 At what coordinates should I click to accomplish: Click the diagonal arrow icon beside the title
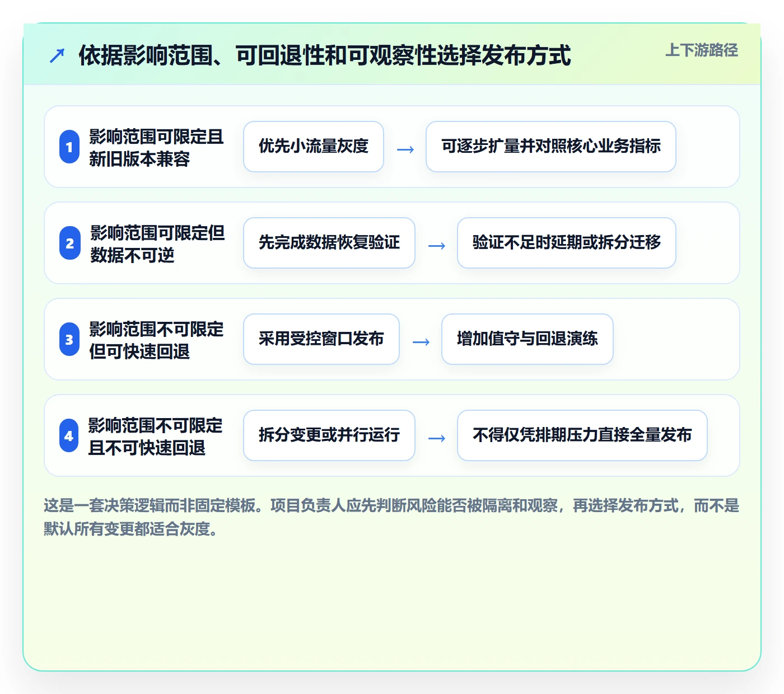[x=57, y=55]
